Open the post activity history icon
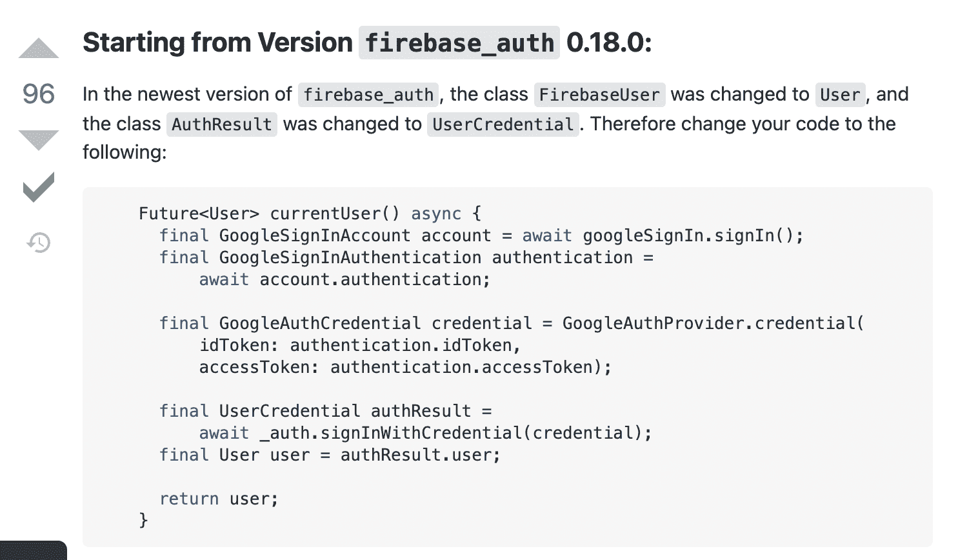 pos(39,243)
